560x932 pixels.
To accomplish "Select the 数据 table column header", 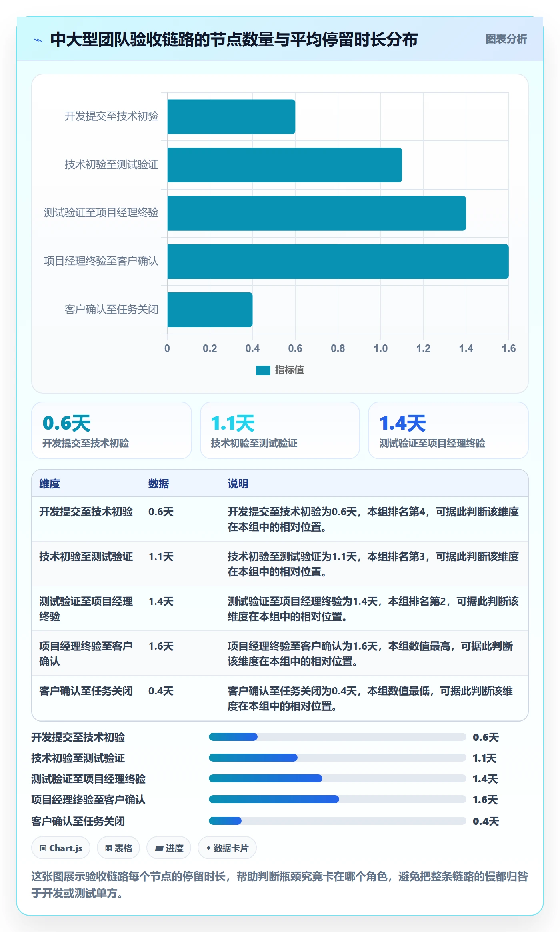I will [x=159, y=484].
